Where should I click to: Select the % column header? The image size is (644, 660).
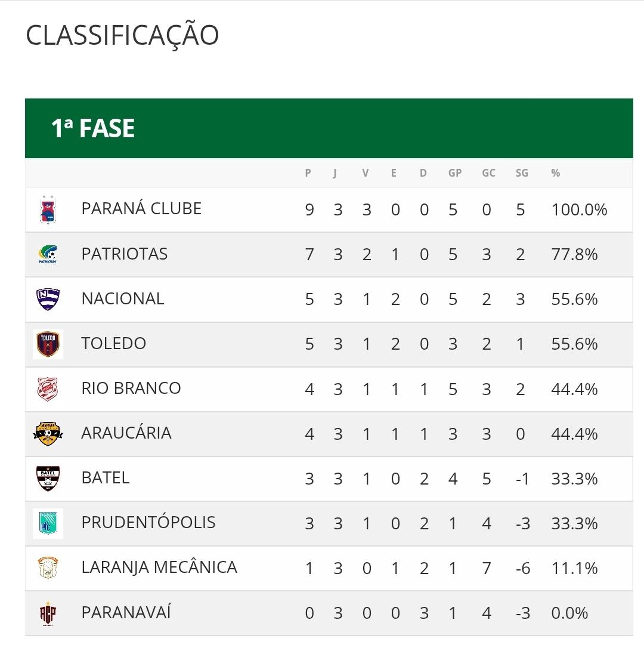click(556, 173)
